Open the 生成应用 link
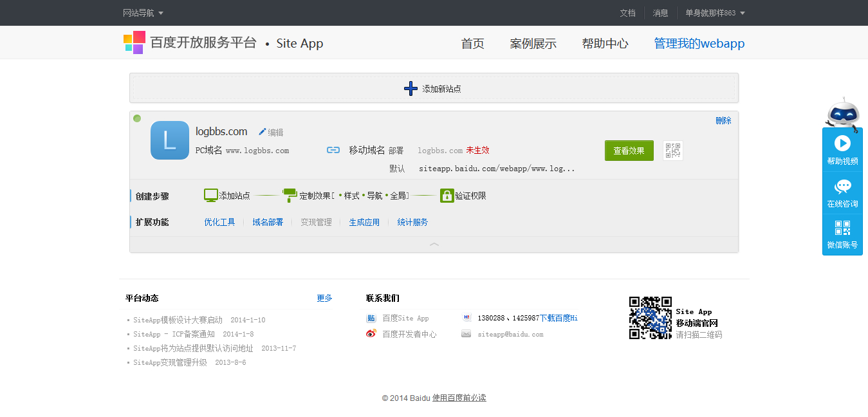 pos(364,222)
